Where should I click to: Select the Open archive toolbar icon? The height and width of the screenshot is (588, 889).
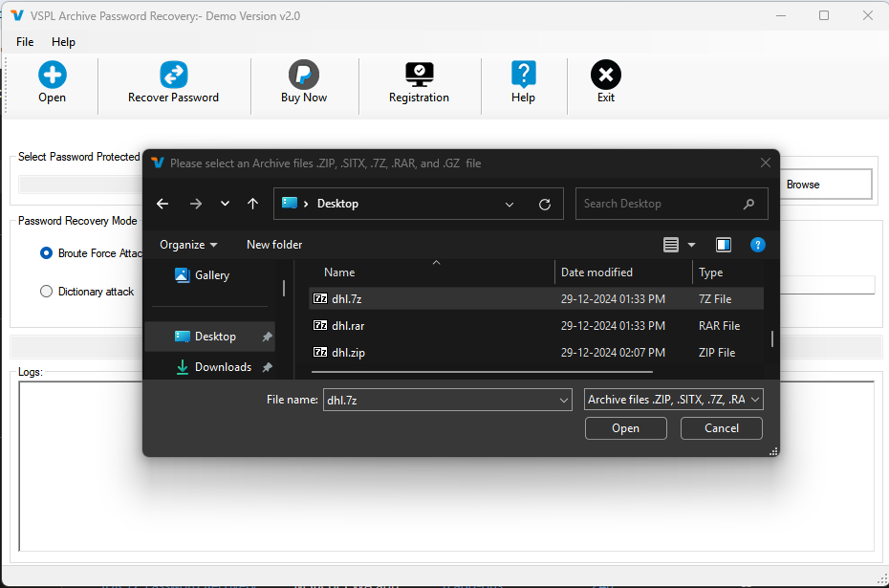tap(52, 74)
